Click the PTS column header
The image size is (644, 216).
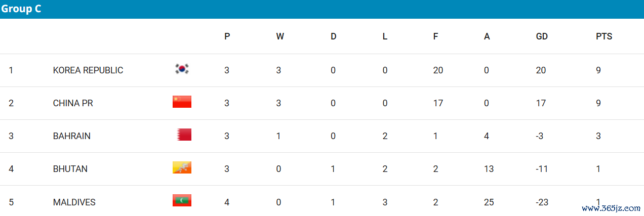[x=604, y=36]
